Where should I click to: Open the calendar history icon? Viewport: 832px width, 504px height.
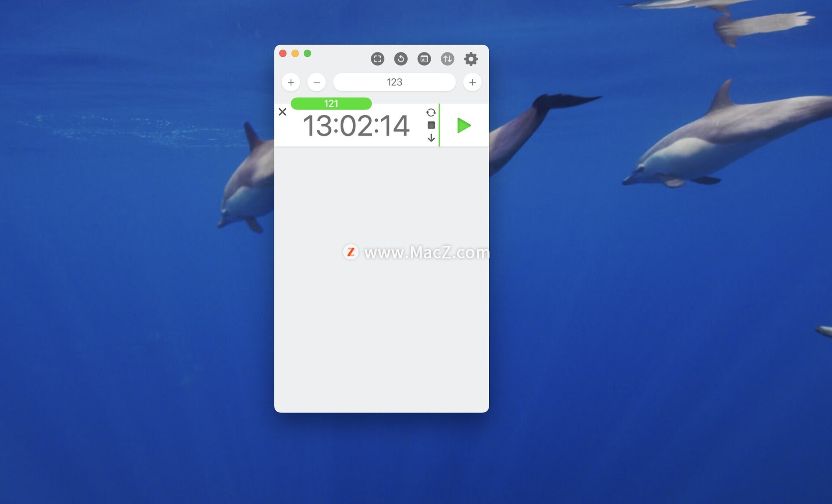tap(424, 59)
